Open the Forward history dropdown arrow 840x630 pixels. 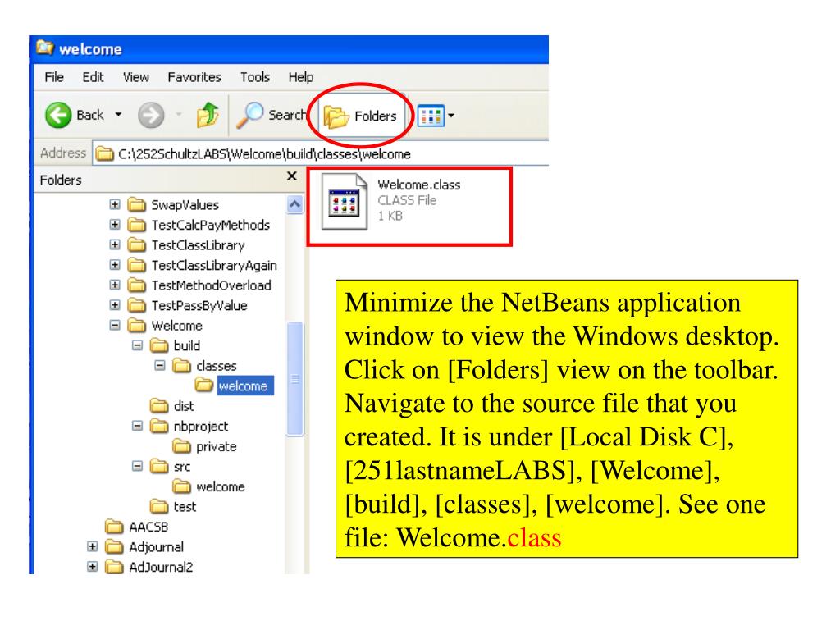(179, 115)
